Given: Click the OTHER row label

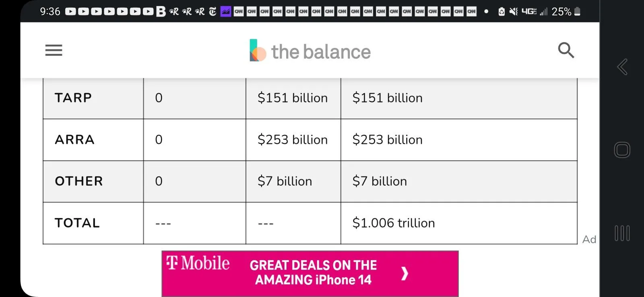Looking at the screenshot, I should click(x=79, y=181).
